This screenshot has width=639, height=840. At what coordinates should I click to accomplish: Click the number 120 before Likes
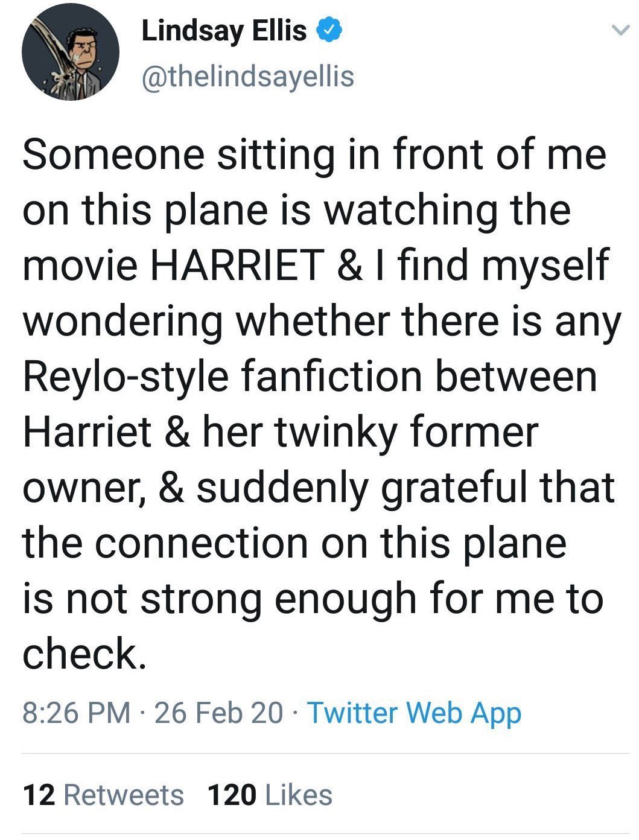pos(232,795)
